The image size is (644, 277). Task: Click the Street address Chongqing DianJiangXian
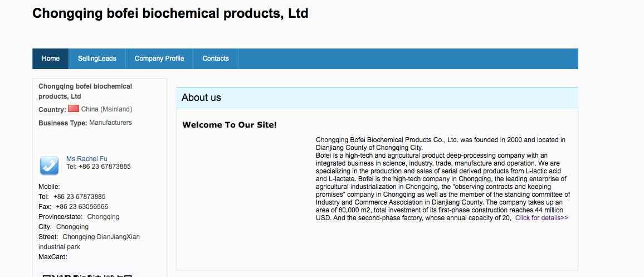click(x=101, y=237)
